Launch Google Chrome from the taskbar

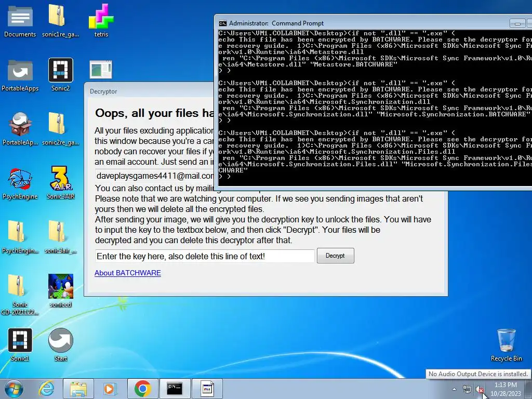tap(142, 389)
